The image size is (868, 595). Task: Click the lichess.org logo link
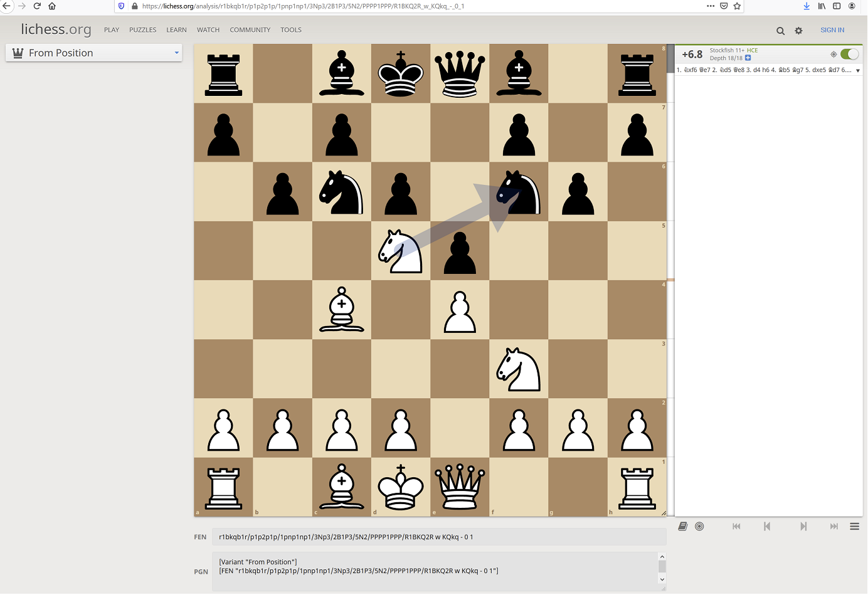click(x=56, y=29)
